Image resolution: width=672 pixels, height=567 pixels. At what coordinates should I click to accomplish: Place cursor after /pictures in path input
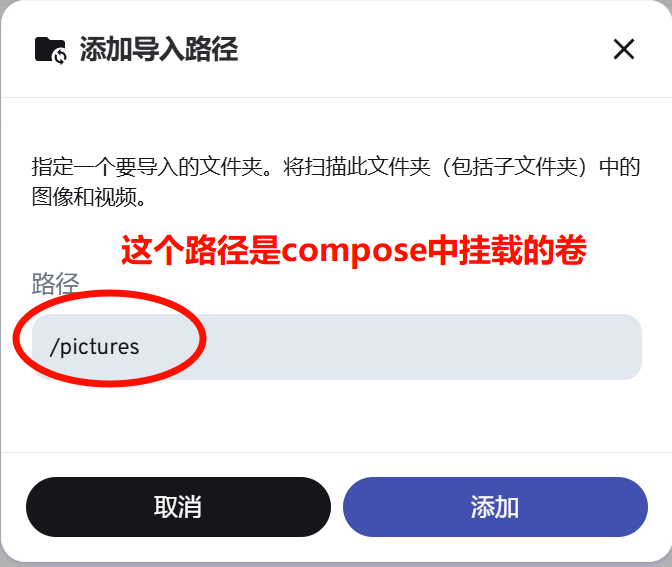[141, 347]
